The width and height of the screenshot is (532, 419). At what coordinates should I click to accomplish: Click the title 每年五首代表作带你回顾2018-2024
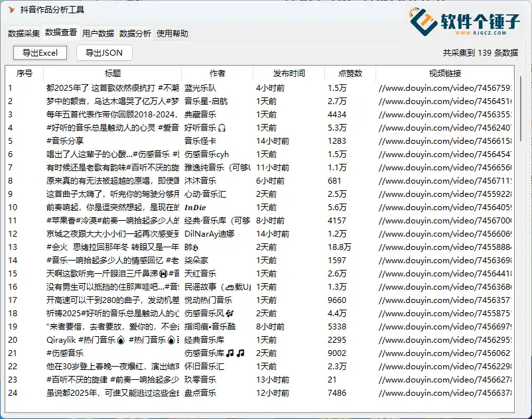pos(113,115)
